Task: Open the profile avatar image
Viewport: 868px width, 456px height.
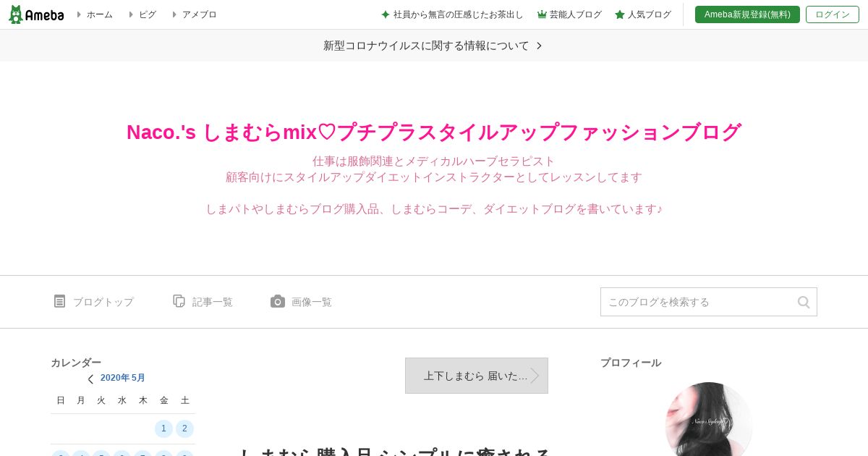Action: (709, 419)
